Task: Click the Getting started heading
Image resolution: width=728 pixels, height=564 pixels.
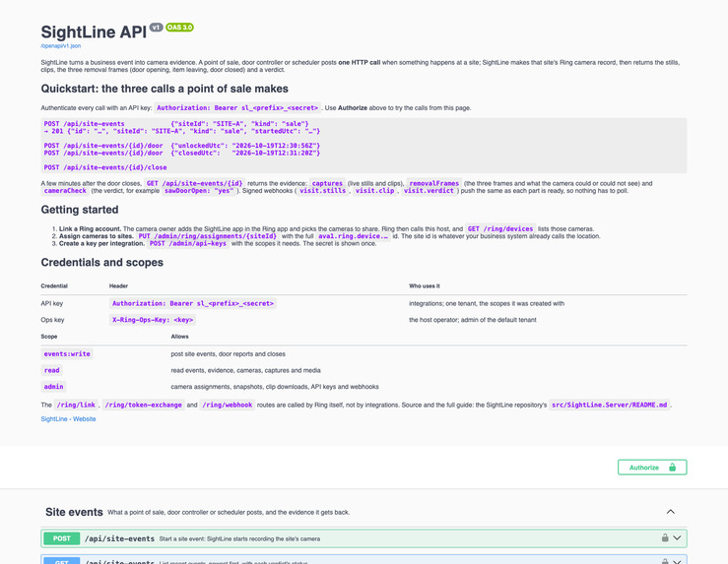Action: [x=80, y=210]
